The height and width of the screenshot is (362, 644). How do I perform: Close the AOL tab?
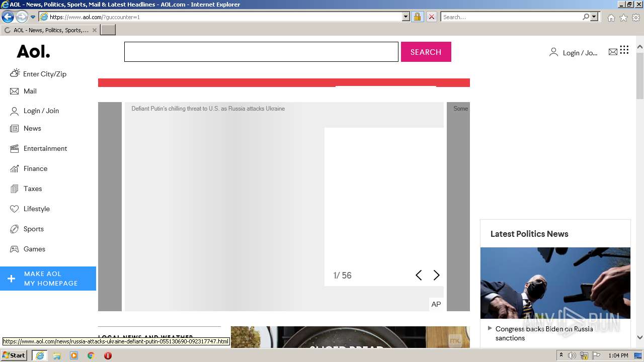point(94,30)
